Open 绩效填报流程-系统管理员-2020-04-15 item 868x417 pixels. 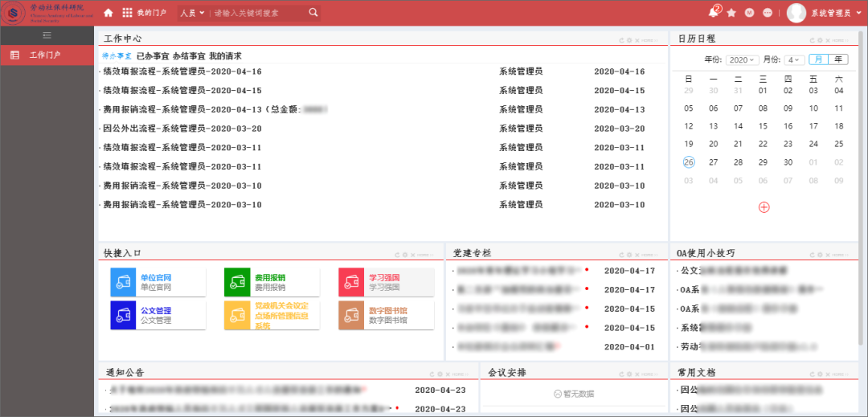pos(182,90)
